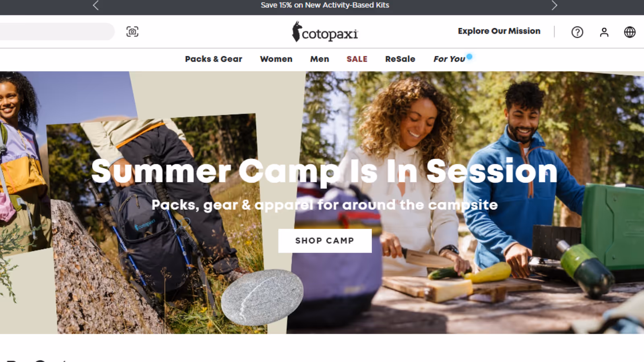Image resolution: width=644 pixels, height=362 pixels.
Task: Click the SHOP CAMP button
Action: coord(325,241)
